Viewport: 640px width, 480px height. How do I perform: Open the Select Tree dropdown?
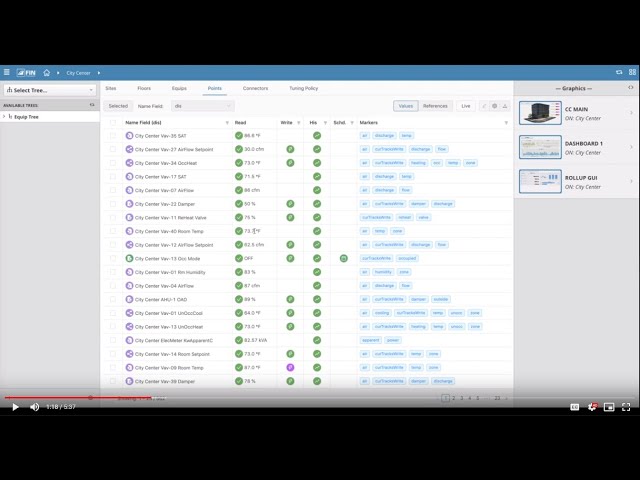(x=50, y=90)
